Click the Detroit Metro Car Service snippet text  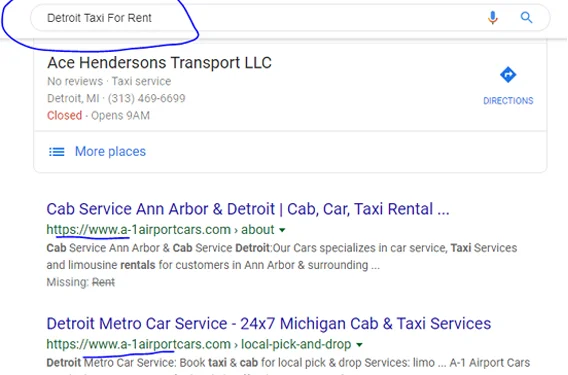tap(288, 365)
